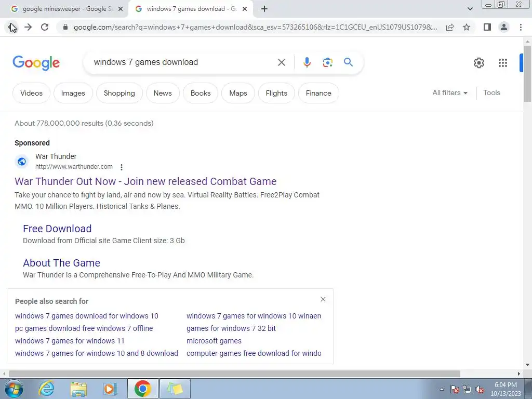Viewport: 532px width, 399px height.
Task: Search pc games download free windows 7 offline
Action: [x=84, y=328]
